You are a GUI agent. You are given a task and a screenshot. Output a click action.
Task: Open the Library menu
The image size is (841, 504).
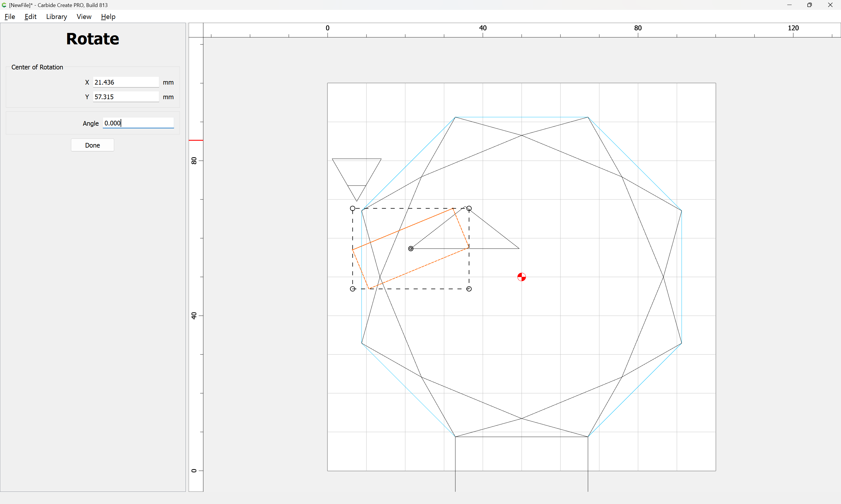click(56, 17)
